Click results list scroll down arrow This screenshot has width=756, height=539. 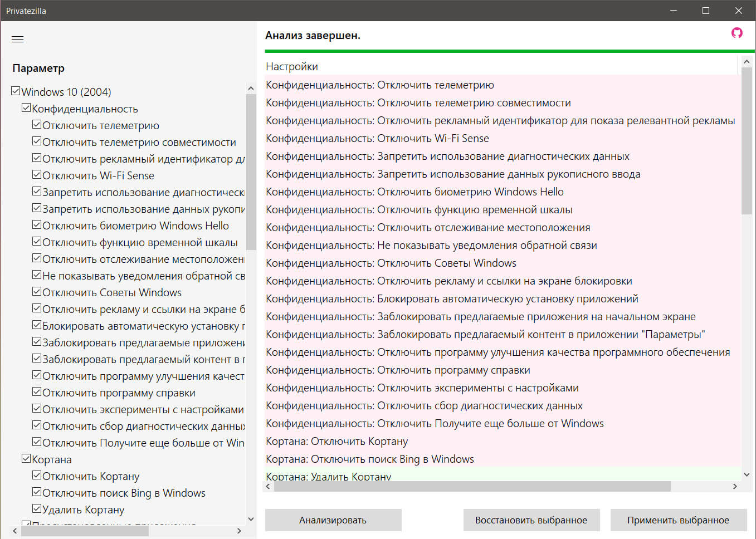[x=747, y=475]
